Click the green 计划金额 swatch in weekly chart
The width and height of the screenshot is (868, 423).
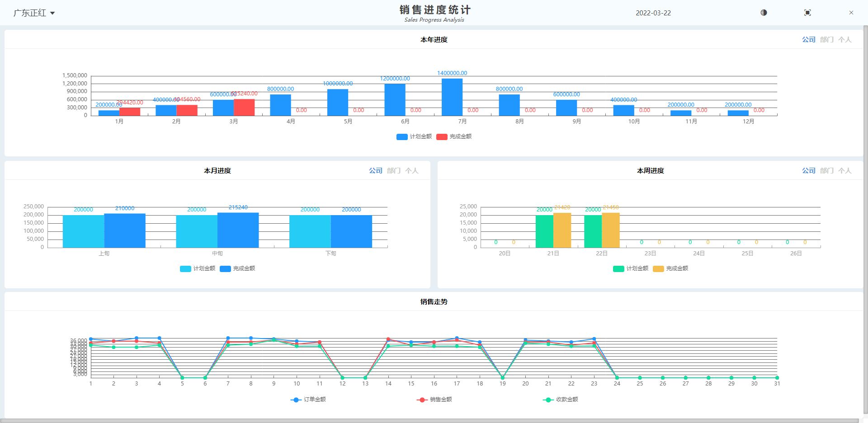(618, 268)
